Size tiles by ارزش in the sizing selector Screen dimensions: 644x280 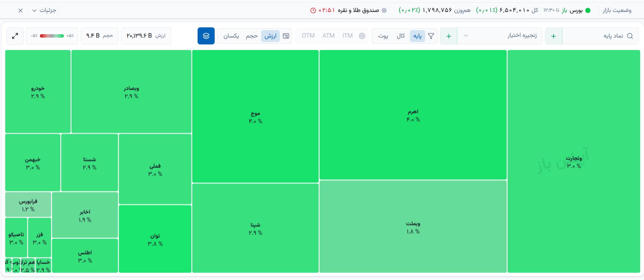click(x=270, y=36)
